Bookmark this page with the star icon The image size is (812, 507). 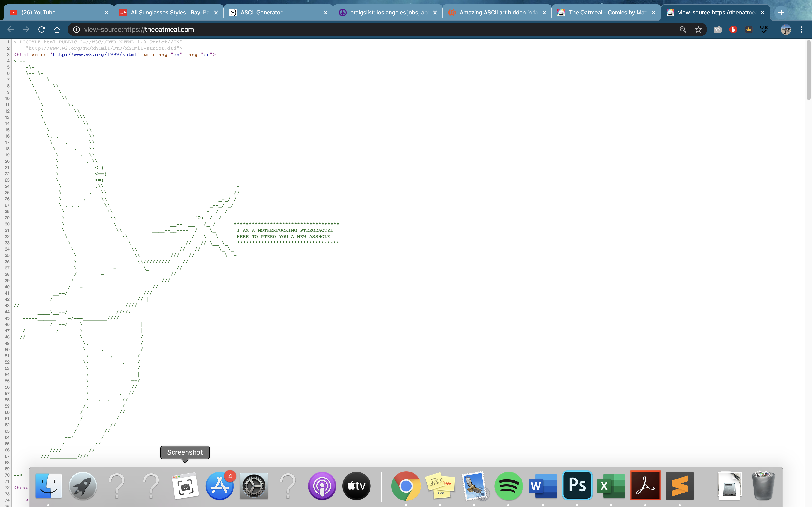coord(698,29)
